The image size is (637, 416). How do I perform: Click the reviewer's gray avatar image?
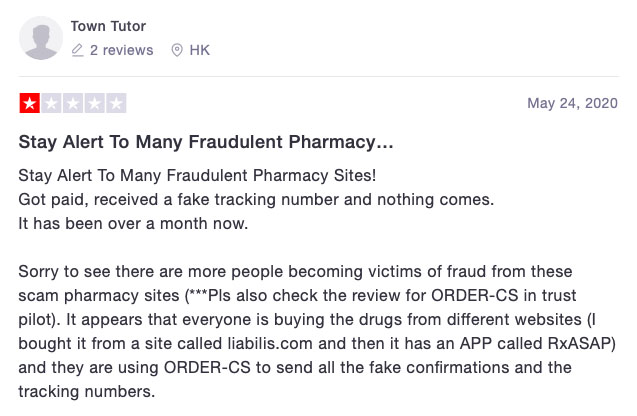[41, 38]
